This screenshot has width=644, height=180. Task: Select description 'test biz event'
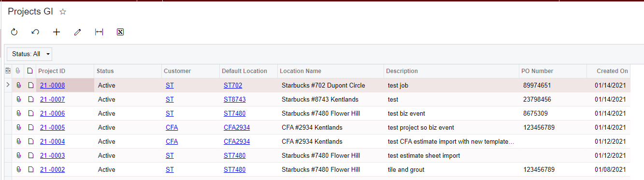tap(406, 114)
